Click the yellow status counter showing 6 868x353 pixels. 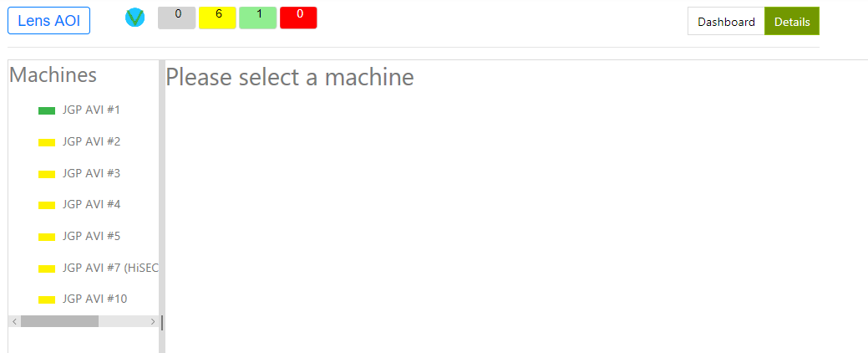[217, 17]
